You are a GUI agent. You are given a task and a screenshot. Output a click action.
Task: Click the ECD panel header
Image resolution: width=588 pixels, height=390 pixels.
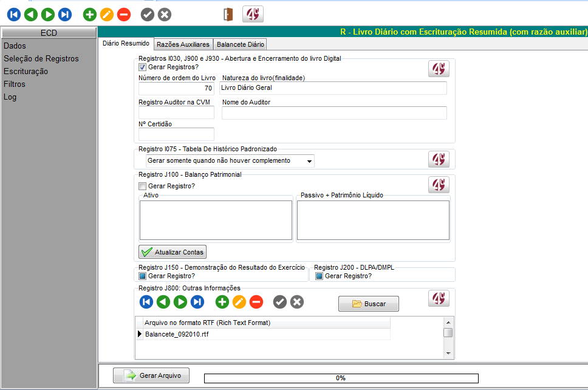(x=49, y=33)
